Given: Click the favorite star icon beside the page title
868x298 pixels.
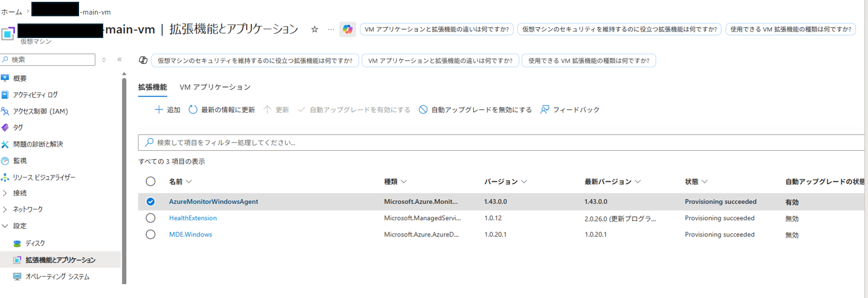Looking at the screenshot, I should coord(314,29).
